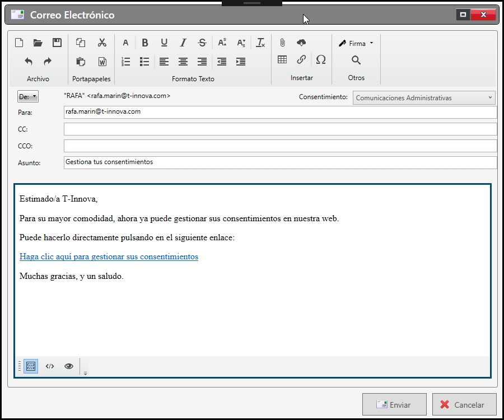Screen dimensions: 504x420
Task: Switch to preview mode (eye icon)
Action: click(x=69, y=366)
